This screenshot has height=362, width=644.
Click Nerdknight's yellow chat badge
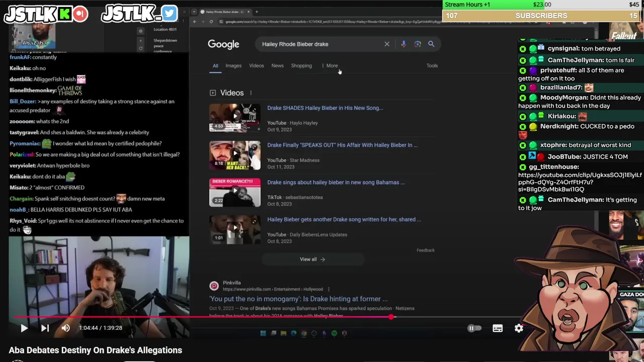[x=532, y=127]
